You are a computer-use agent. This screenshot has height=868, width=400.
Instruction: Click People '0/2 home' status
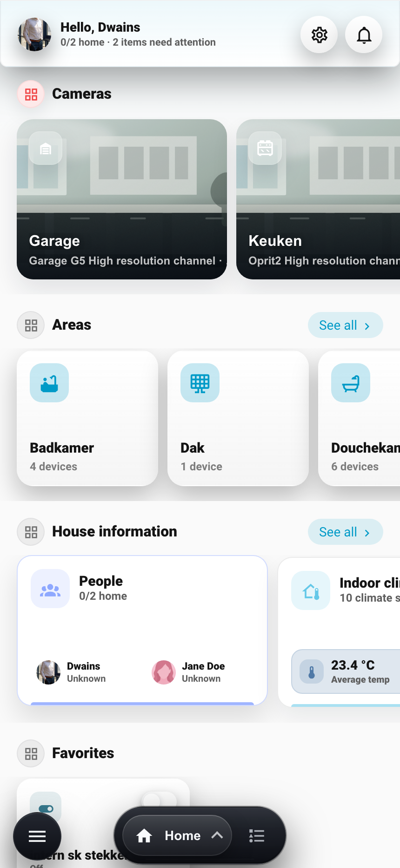pos(103,596)
